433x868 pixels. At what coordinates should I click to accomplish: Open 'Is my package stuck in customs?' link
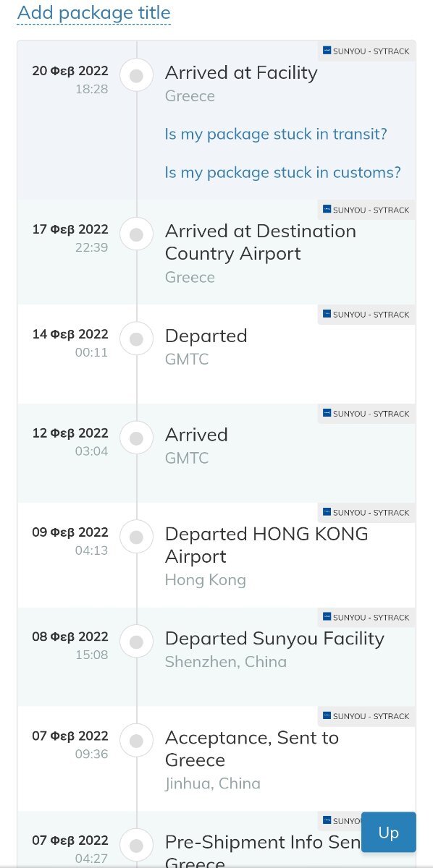[282, 172]
